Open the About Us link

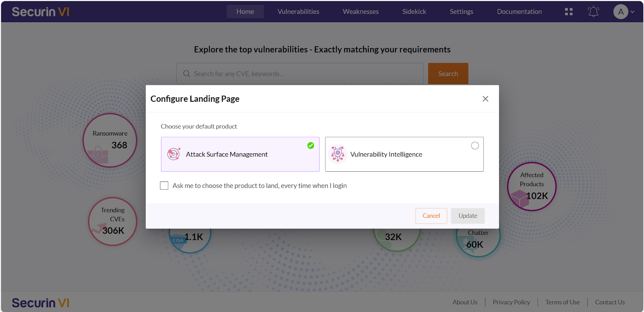point(465,302)
